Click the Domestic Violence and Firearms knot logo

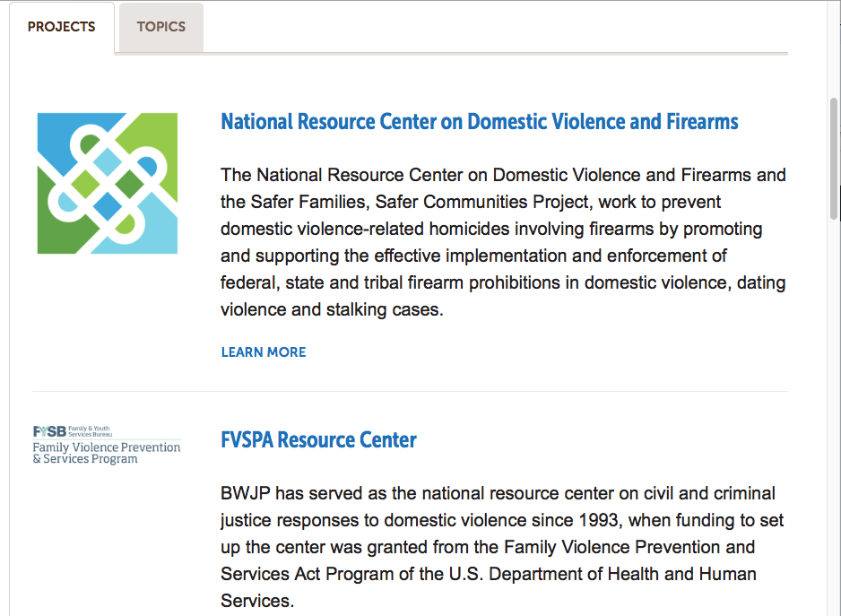point(107,183)
